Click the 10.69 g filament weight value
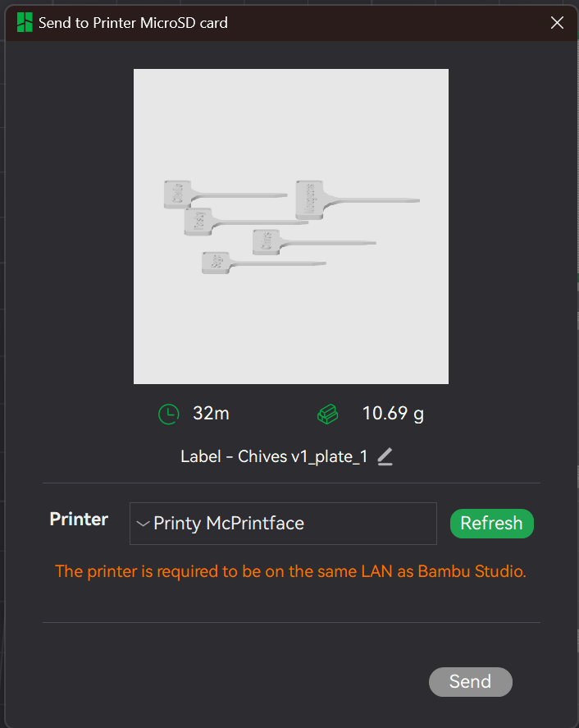 [393, 414]
